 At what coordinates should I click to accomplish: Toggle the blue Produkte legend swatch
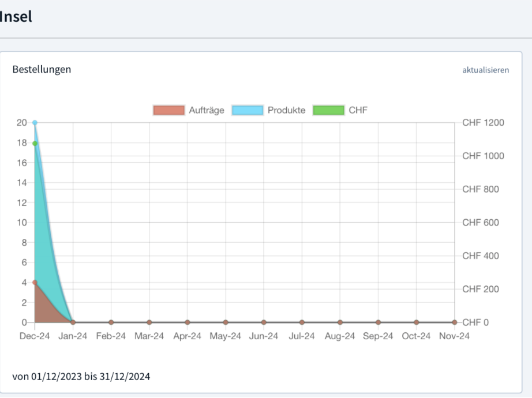(x=247, y=110)
